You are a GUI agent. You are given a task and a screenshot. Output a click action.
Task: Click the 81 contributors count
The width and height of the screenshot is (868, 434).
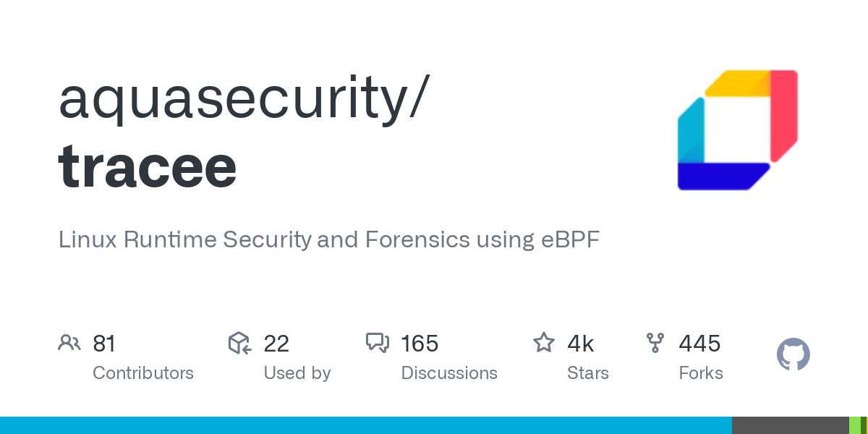pos(104,344)
